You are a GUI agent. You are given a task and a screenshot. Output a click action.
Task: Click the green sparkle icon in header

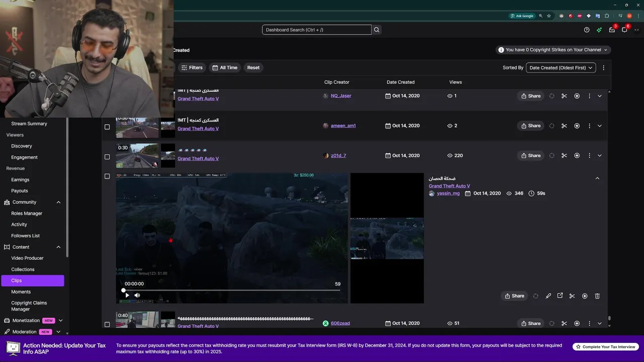click(x=599, y=30)
